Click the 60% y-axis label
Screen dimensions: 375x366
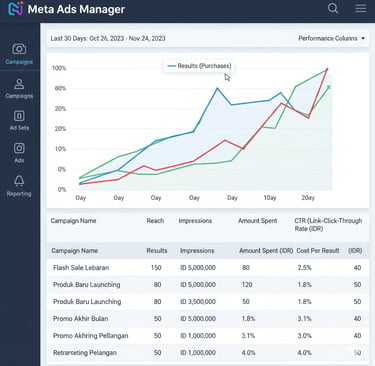[60, 88]
